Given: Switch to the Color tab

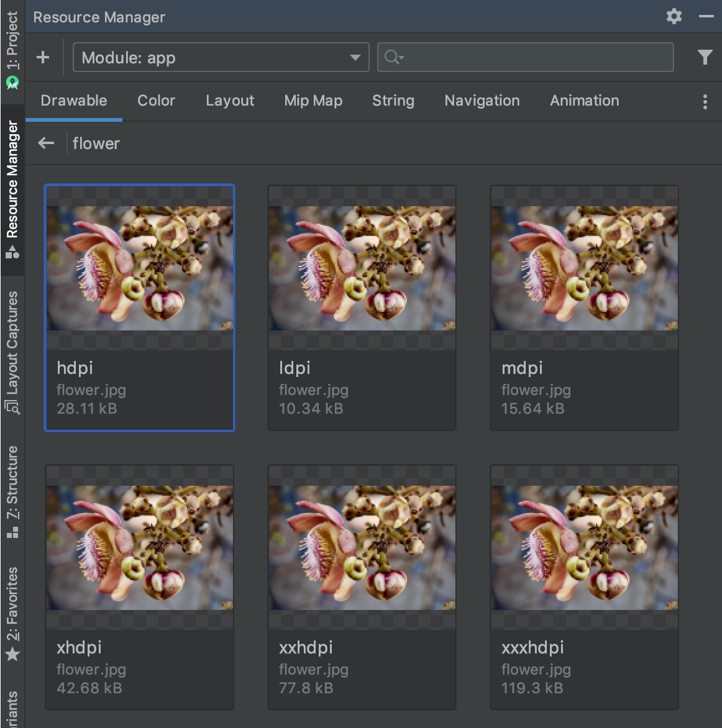Looking at the screenshot, I should click(x=156, y=101).
